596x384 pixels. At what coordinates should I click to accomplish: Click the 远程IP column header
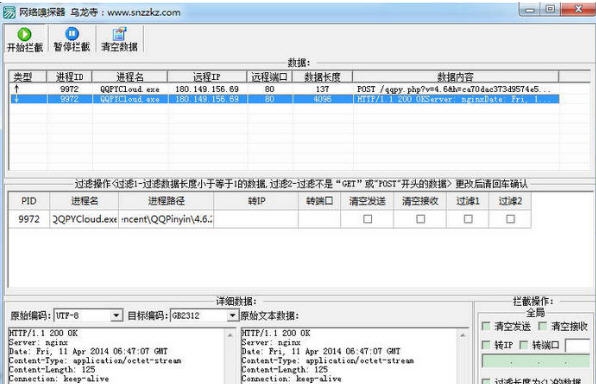pos(207,77)
